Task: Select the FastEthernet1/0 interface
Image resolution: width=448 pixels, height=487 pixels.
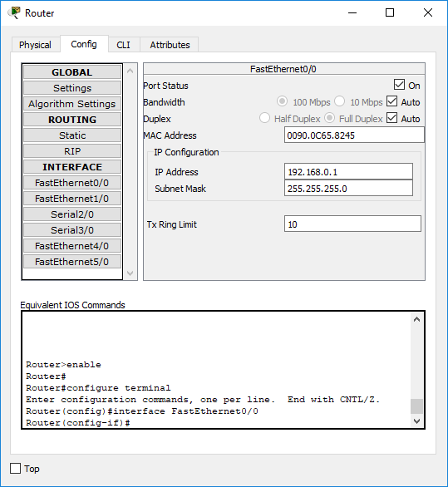Action: pos(72,199)
